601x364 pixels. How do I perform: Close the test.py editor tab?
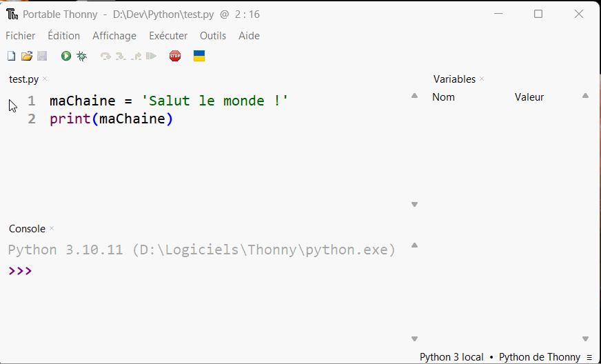click(x=45, y=79)
